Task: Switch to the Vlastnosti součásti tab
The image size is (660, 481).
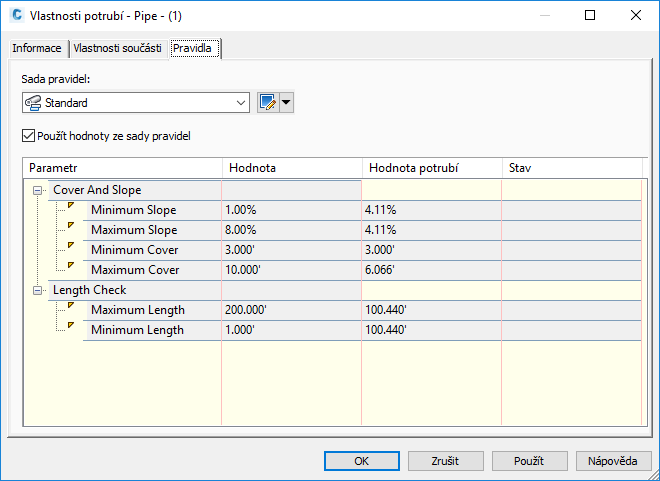Action: pyautogui.click(x=117, y=49)
